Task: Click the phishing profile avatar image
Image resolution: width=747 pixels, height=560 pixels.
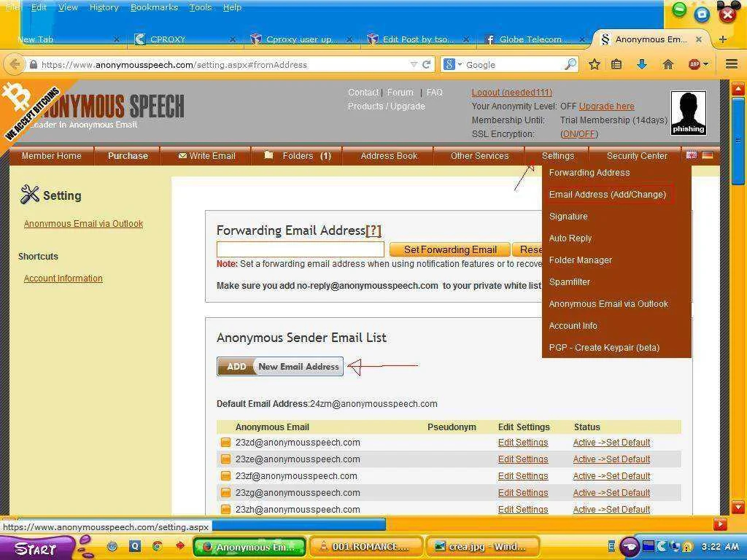Action: click(x=689, y=113)
